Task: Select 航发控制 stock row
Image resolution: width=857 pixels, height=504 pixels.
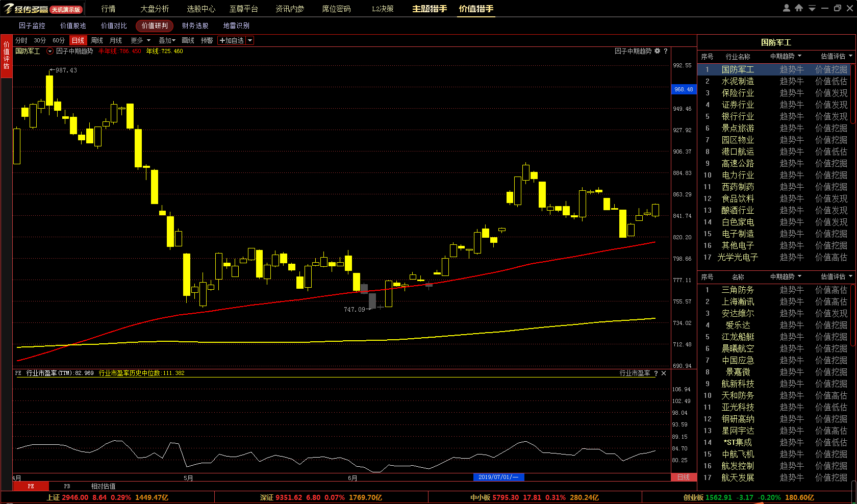Action: pyautogui.click(x=773, y=466)
